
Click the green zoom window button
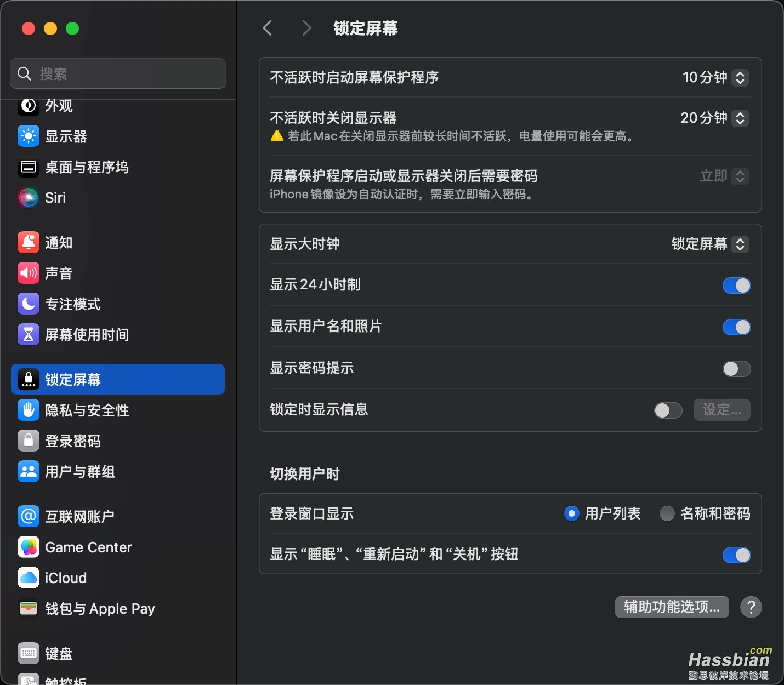click(x=72, y=28)
